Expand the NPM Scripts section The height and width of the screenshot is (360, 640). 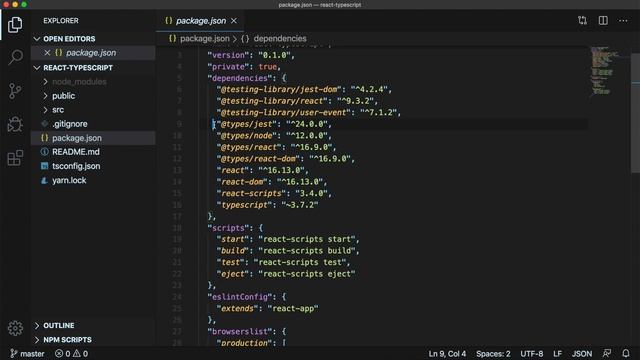(x=37, y=340)
